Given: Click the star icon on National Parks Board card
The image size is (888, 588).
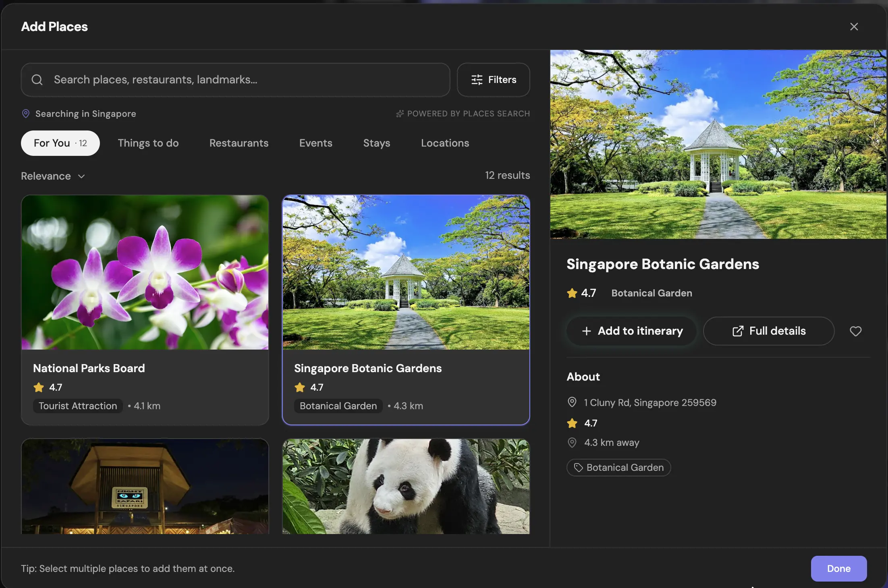Looking at the screenshot, I should [x=39, y=387].
